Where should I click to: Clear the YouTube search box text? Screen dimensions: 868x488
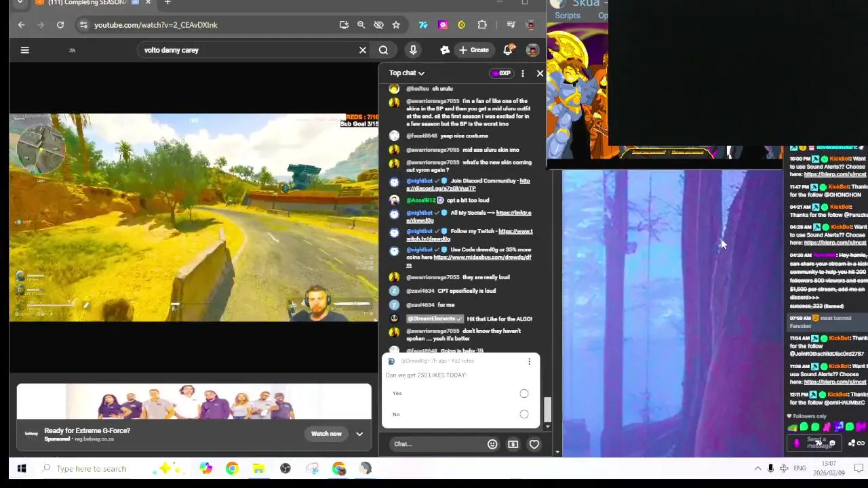tap(363, 49)
